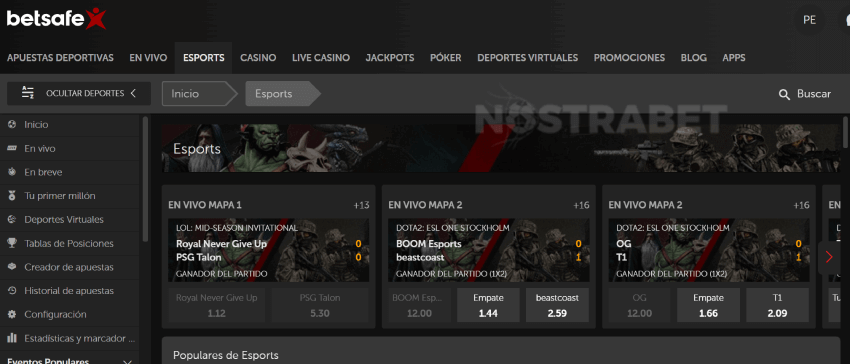Open Apuestas Deportivas tab
Viewport: 850px width, 364px height.
pyautogui.click(x=60, y=58)
